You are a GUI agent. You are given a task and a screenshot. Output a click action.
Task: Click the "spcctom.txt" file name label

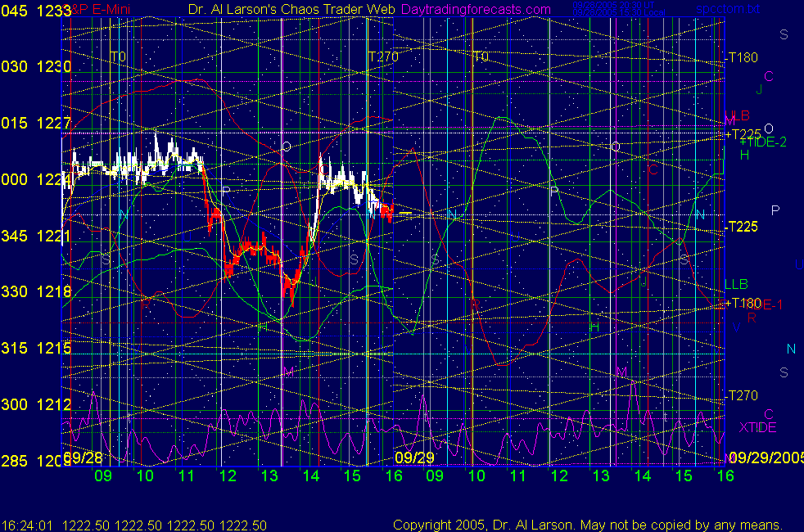point(728,9)
